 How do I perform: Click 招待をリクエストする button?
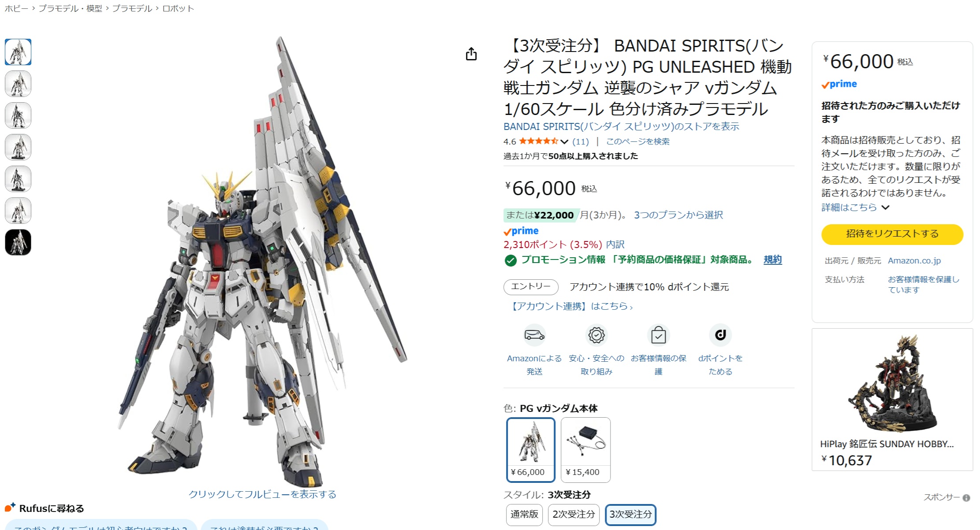892,234
